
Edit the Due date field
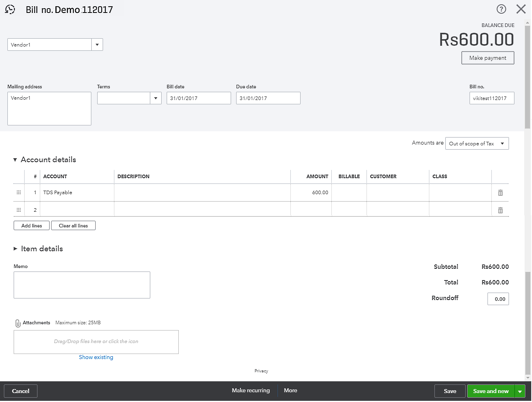tap(268, 98)
